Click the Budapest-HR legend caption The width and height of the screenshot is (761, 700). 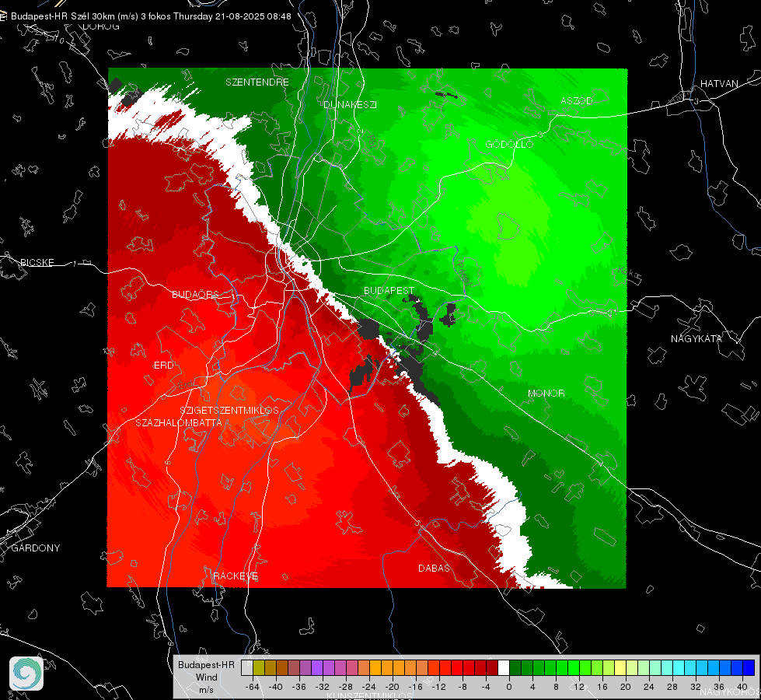point(206,664)
